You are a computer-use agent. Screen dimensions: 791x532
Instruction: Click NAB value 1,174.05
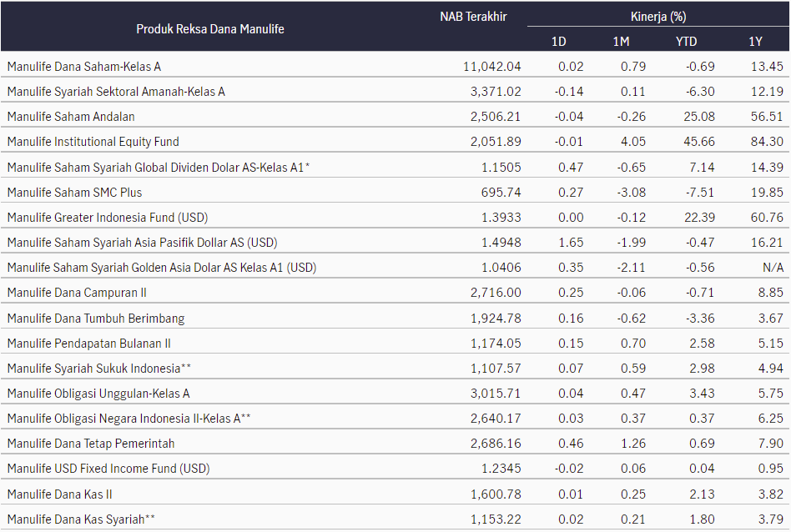click(496, 344)
